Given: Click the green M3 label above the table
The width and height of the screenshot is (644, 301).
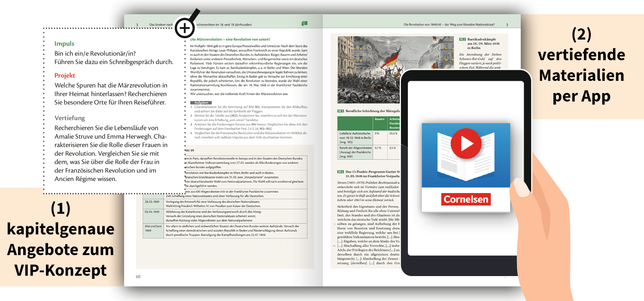Looking at the screenshot, I should 341,111.
